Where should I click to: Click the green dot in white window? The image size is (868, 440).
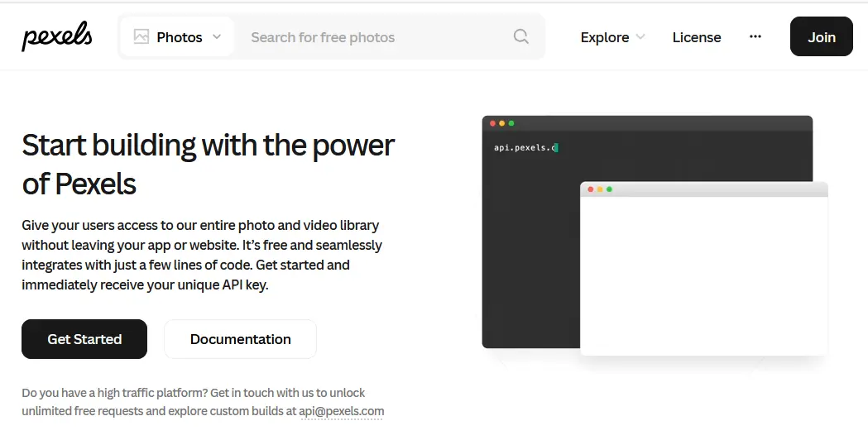coord(609,189)
